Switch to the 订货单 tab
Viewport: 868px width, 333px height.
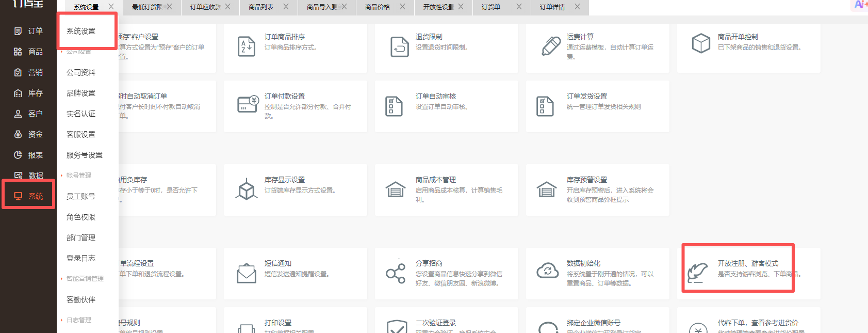491,7
